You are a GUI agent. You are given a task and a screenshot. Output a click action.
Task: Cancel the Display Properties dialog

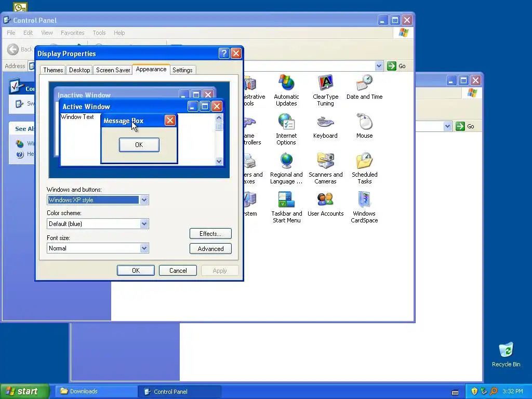[x=178, y=270]
